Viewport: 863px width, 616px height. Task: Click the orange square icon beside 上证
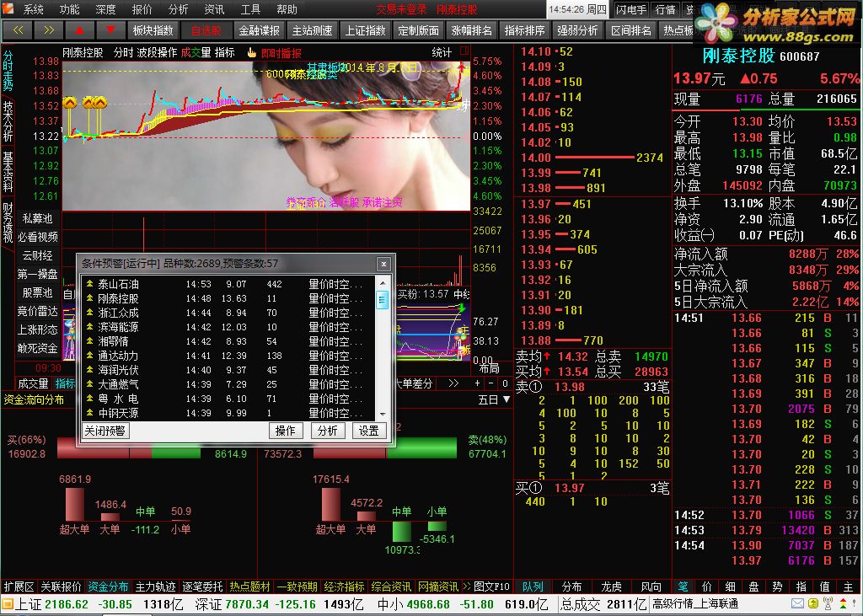pos(7,604)
